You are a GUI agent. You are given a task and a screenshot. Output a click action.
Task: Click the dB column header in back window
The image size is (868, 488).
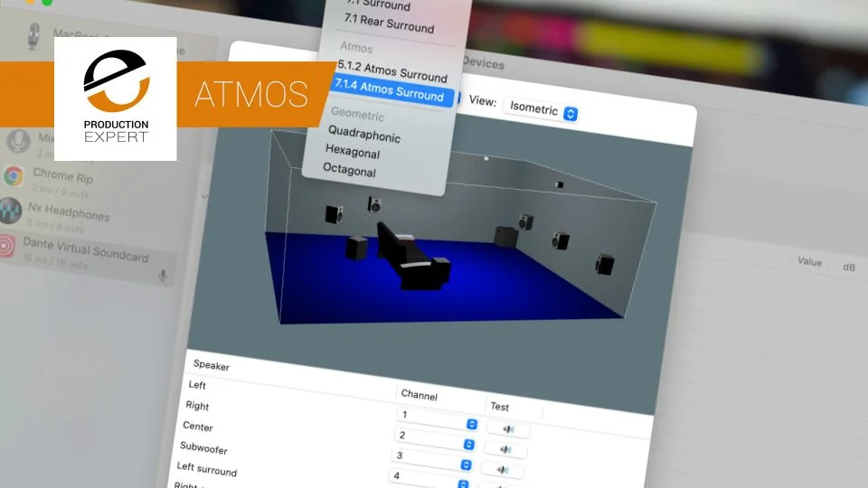[849, 267]
